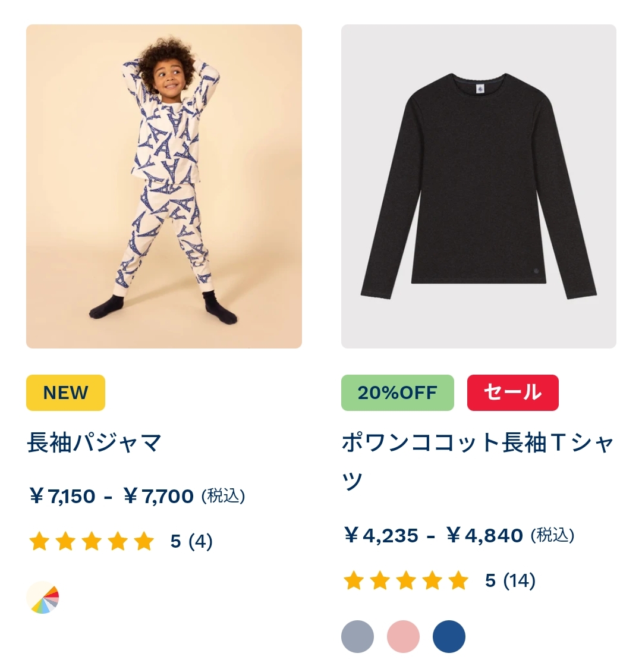Image resolution: width=642 pixels, height=672 pixels.
Task: Choose the navy blue color swatch
Action: click(449, 636)
